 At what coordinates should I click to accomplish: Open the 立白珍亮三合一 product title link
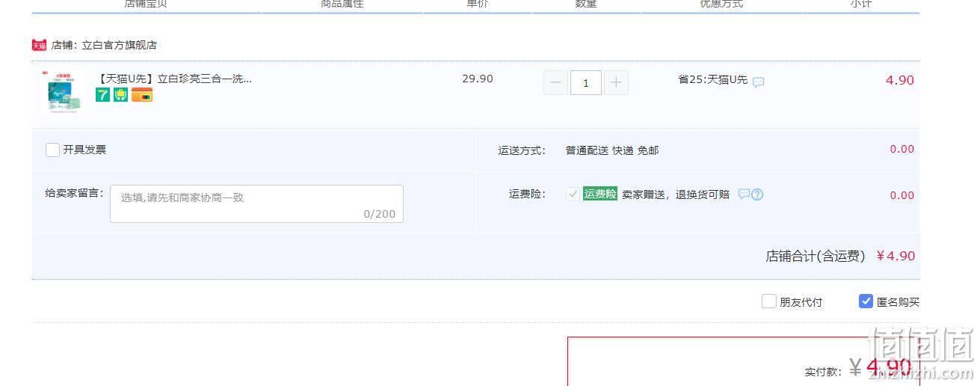(x=174, y=79)
